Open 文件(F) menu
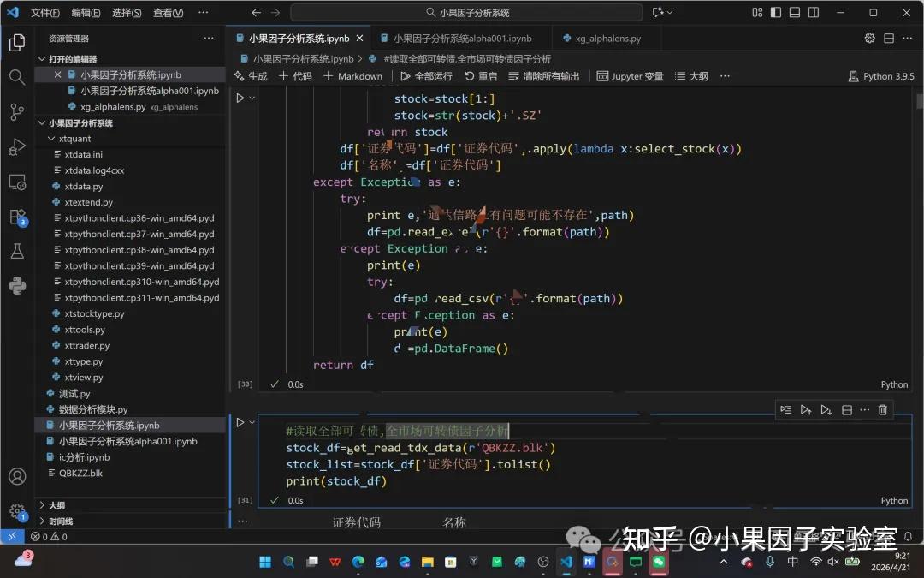The width and height of the screenshot is (924, 578). pos(44,12)
